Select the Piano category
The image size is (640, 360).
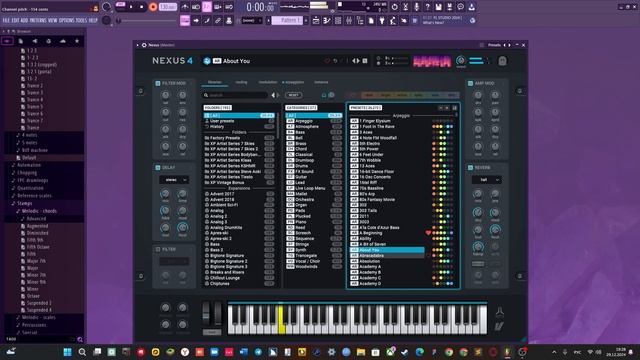[313, 222]
